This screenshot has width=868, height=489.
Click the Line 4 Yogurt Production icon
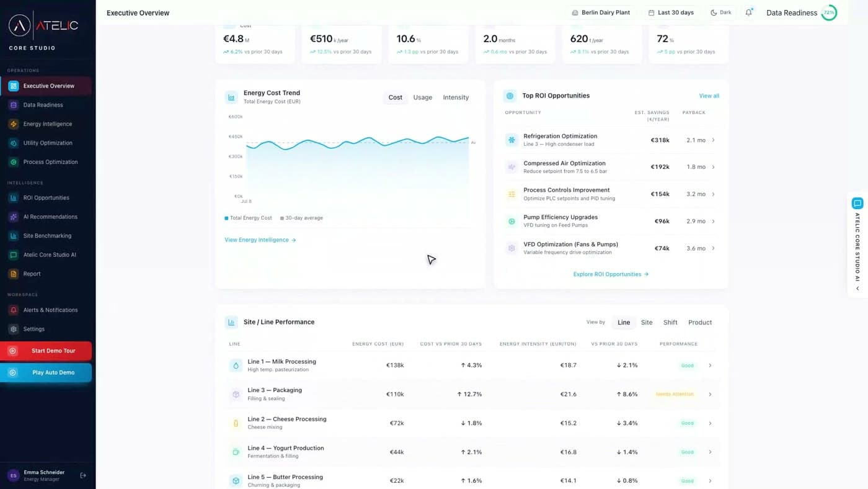pos(236,452)
